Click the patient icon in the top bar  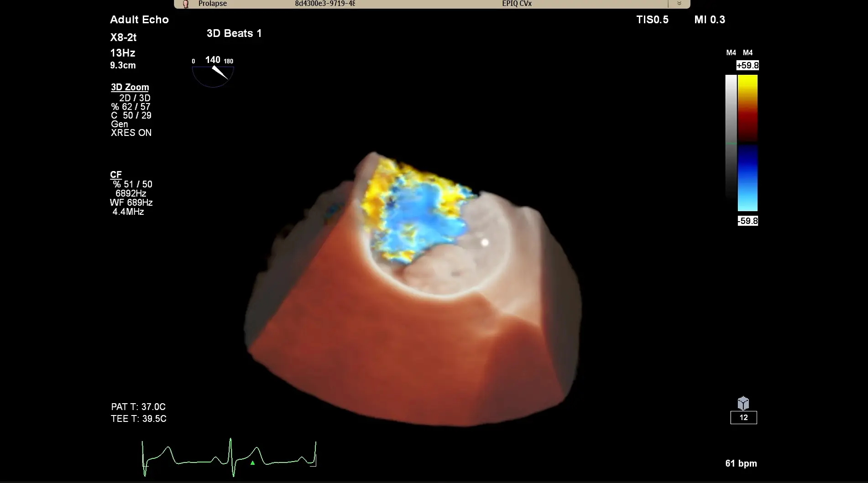point(185,4)
